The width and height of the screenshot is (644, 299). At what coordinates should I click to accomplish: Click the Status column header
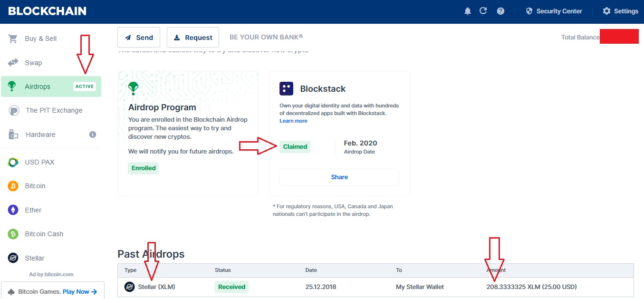click(x=223, y=270)
